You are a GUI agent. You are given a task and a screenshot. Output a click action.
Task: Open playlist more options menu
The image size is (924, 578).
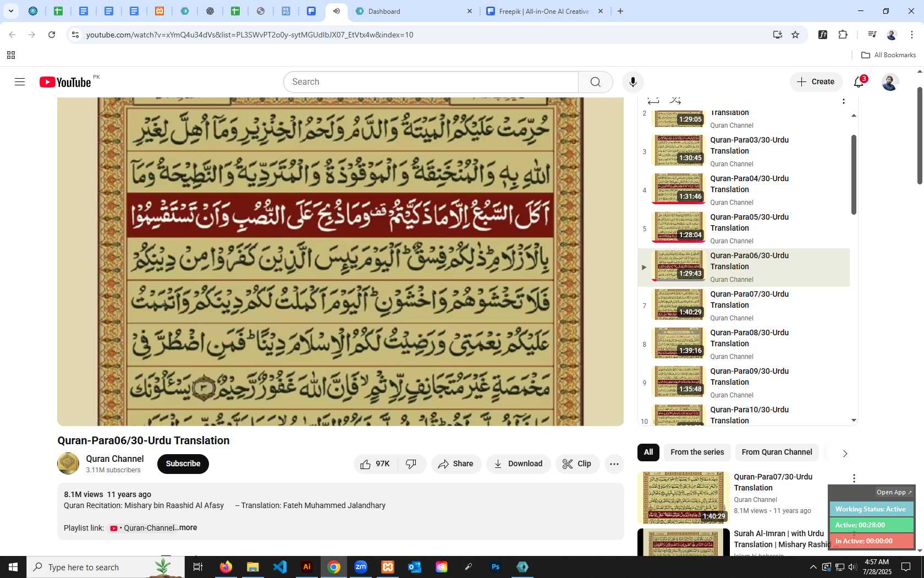pyautogui.click(x=844, y=101)
